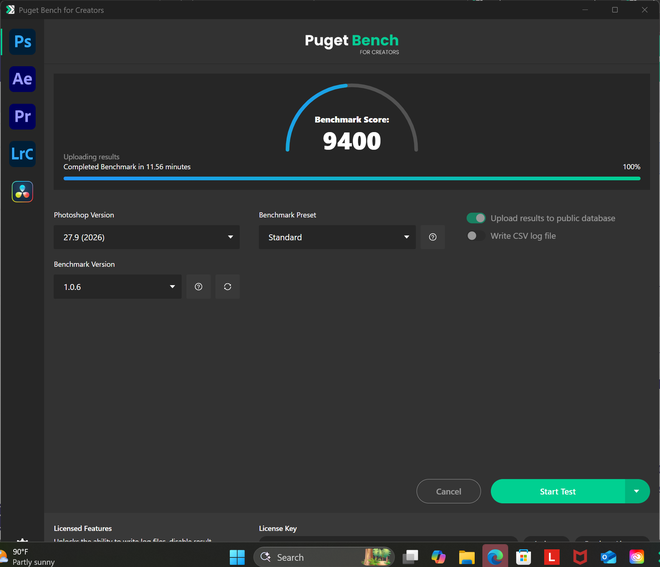Open Outlook from the taskbar

point(608,557)
